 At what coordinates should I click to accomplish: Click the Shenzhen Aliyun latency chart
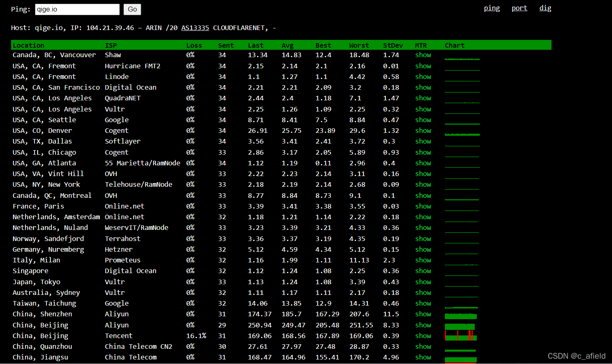[x=461, y=316]
